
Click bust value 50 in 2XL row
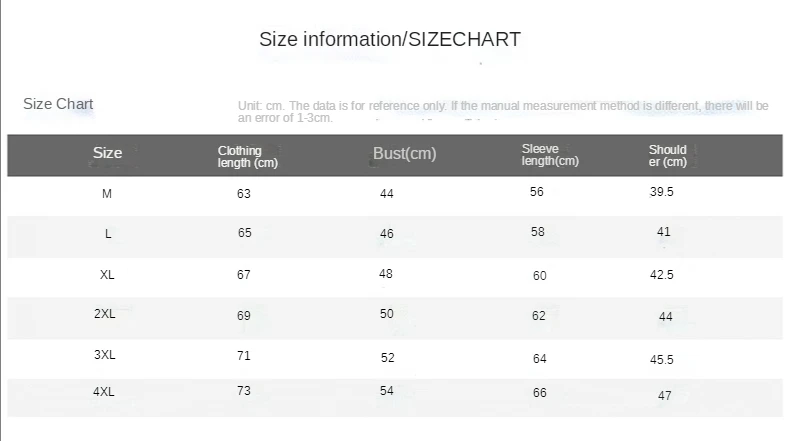point(386,313)
